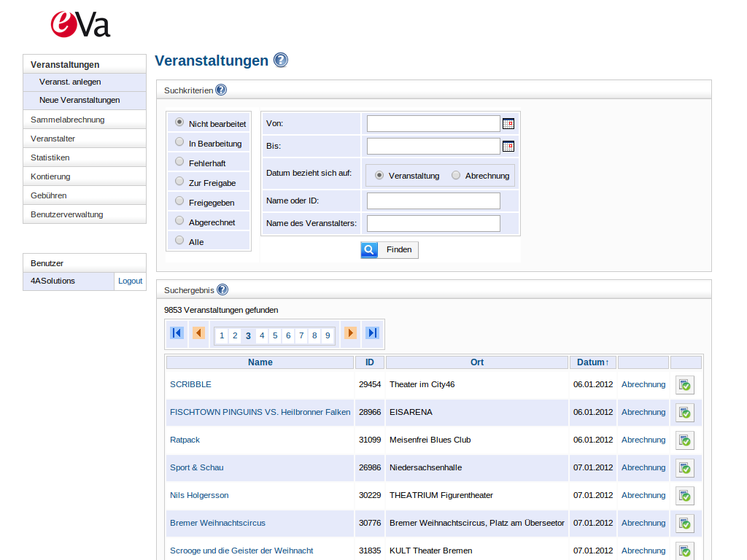Go to results page 4

[262, 335]
